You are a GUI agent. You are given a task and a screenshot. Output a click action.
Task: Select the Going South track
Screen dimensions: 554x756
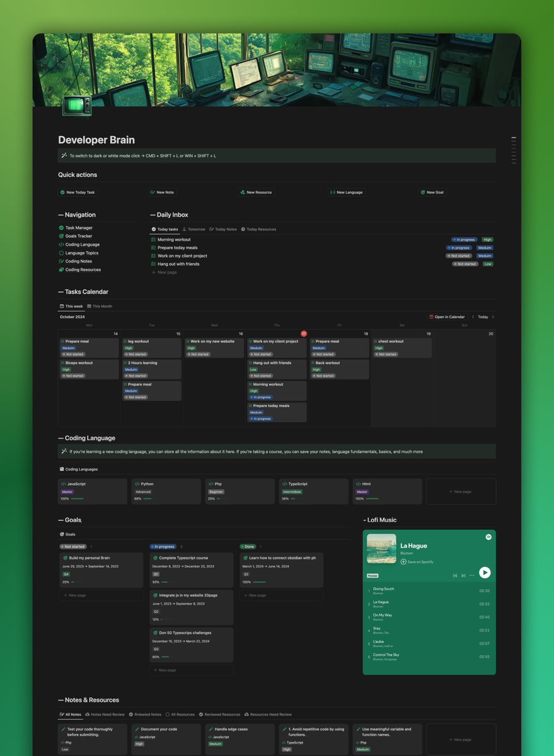pyautogui.click(x=428, y=591)
